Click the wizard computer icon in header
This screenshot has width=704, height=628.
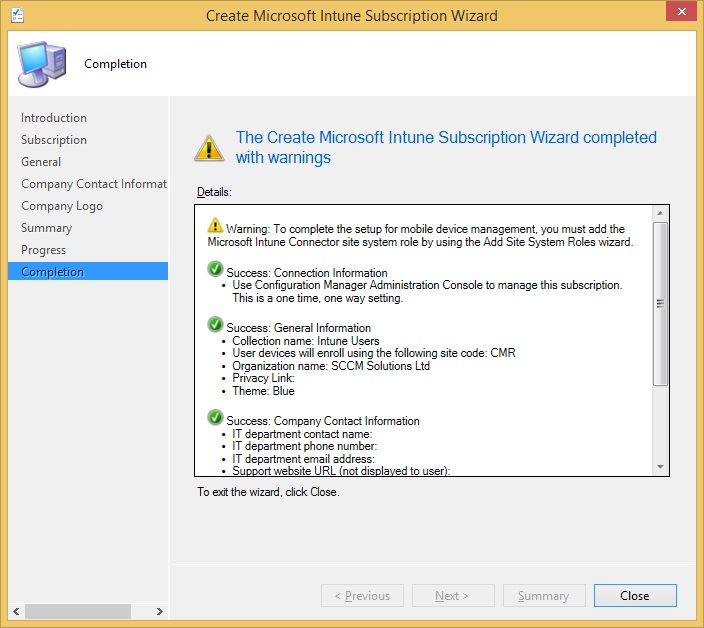point(41,64)
